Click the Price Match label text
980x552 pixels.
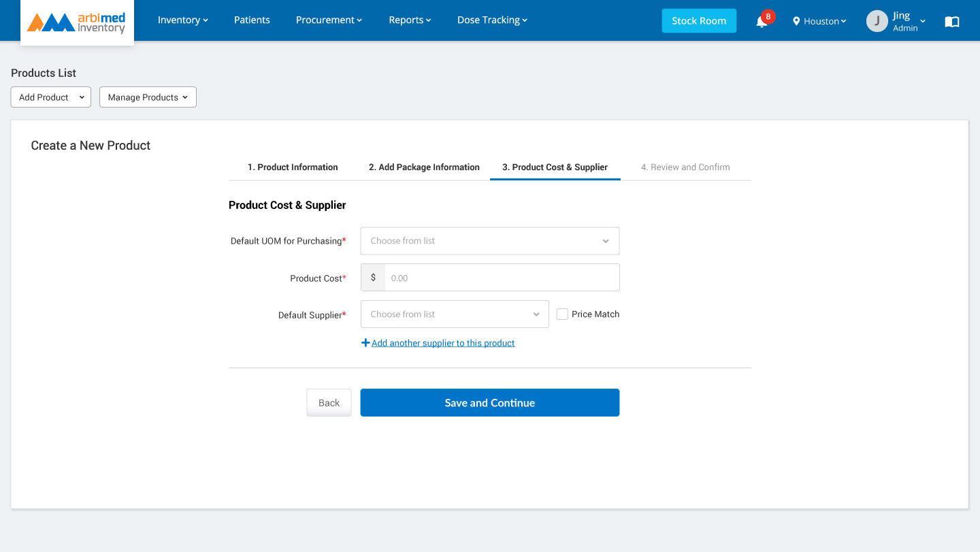click(x=595, y=314)
